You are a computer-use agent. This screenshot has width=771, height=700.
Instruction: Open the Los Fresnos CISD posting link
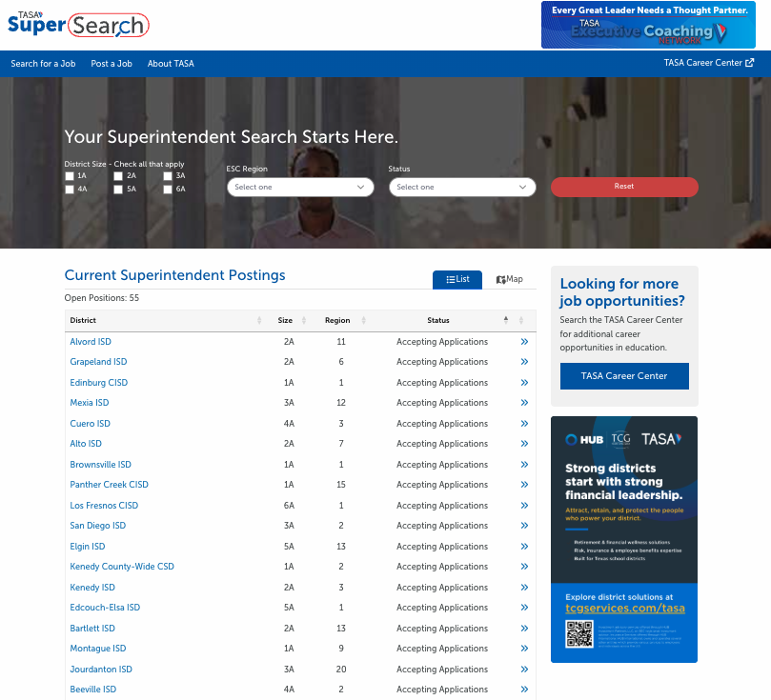point(104,506)
